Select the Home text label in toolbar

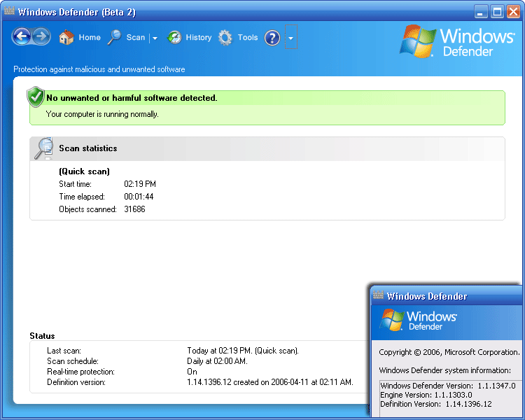(90, 38)
